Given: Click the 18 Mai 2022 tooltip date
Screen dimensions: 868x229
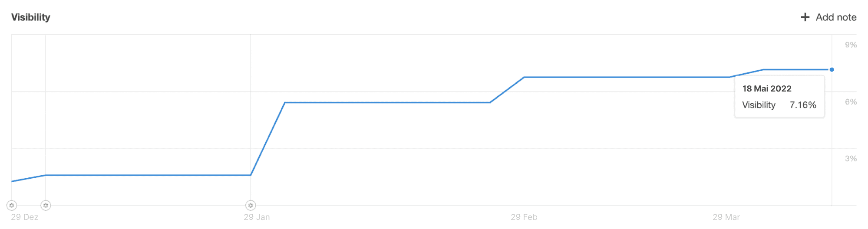Looking at the screenshot, I should (767, 88).
